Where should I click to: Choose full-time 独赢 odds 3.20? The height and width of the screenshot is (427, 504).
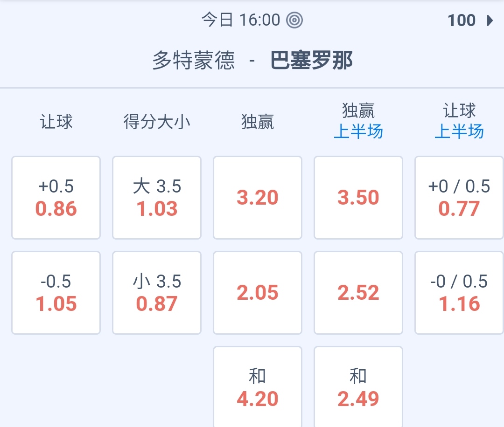point(258,198)
